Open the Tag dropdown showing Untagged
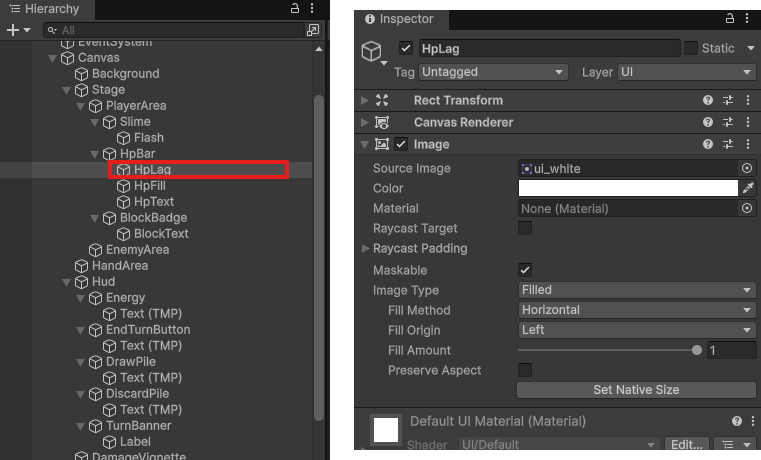This screenshot has height=460, width=761. (x=493, y=72)
